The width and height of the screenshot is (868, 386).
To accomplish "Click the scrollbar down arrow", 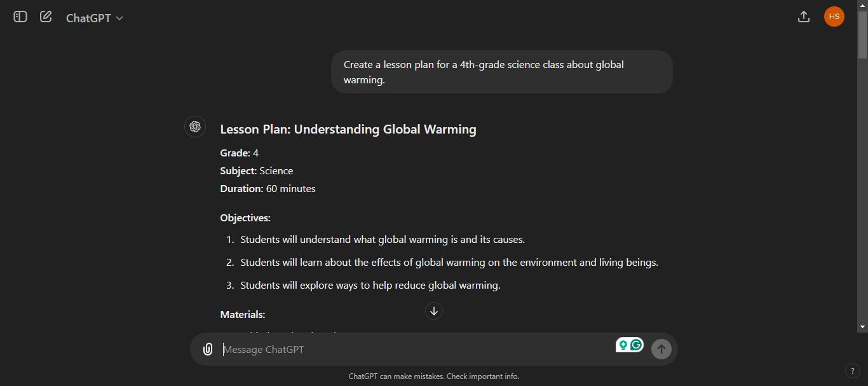I will 863,326.
